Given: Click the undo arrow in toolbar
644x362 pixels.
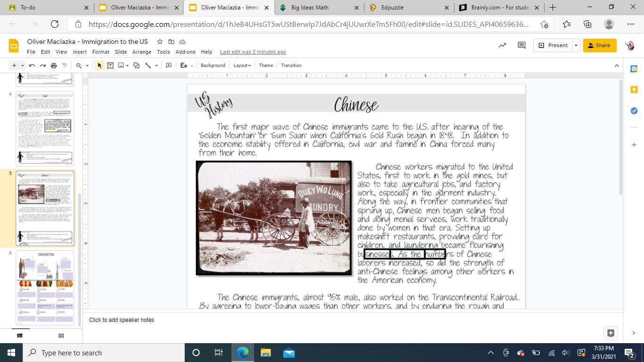Looking at the screenshot, I should click(x=32, y=66).
